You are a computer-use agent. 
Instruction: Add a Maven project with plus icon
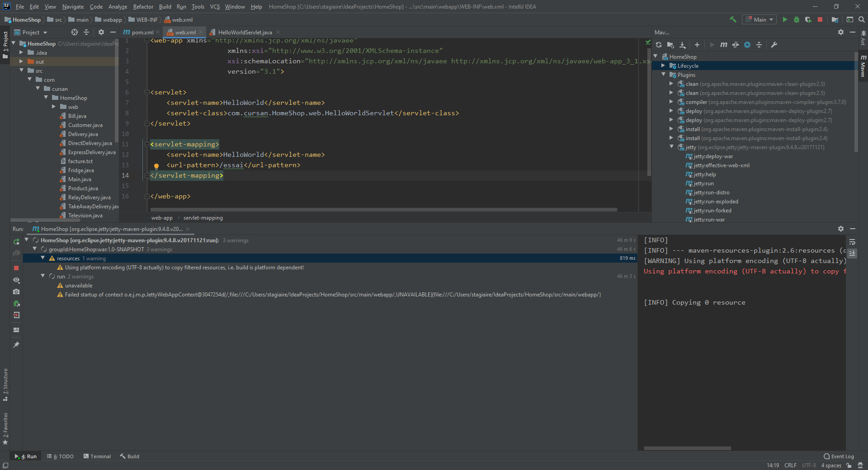pos(697,45)
